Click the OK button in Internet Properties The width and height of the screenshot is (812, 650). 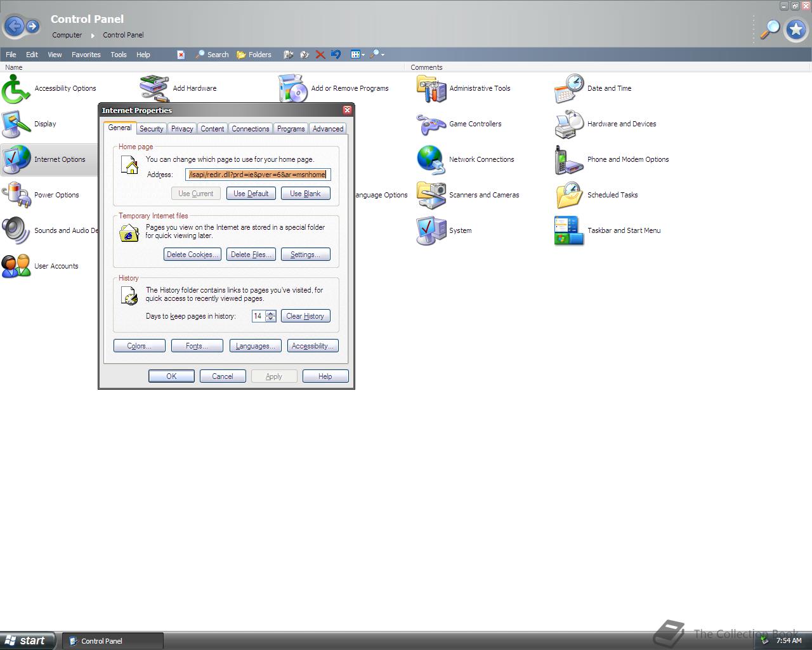[171, 376]
